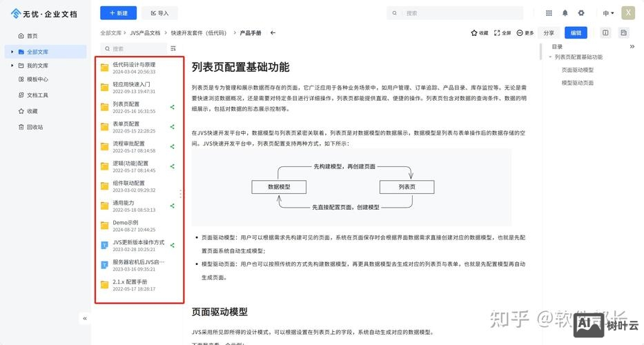Click share icon on 列表页配置 row
Image resolution: width=644 pixels, height=345 pixels.
point(173,107)
